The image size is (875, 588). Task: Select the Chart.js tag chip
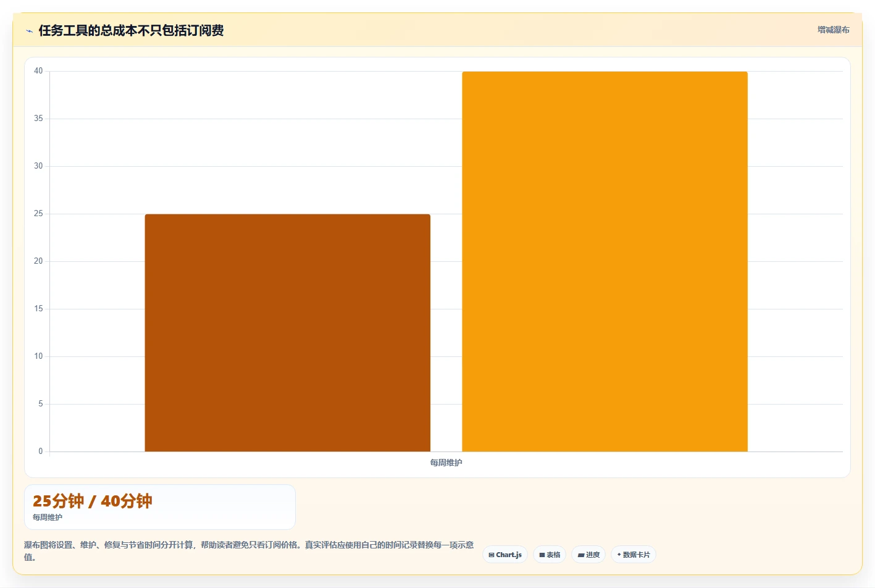pos(505,555)
